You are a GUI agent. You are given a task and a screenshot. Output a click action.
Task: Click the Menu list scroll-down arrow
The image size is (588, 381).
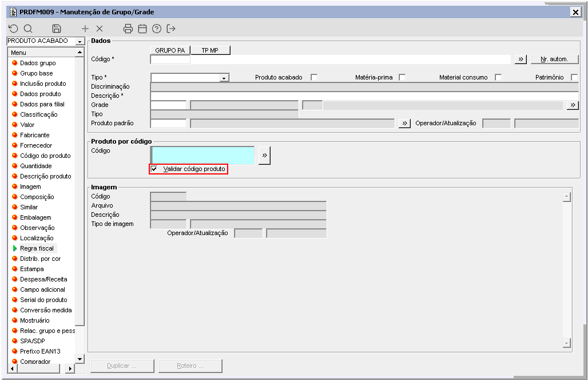(x=80, y=359)
